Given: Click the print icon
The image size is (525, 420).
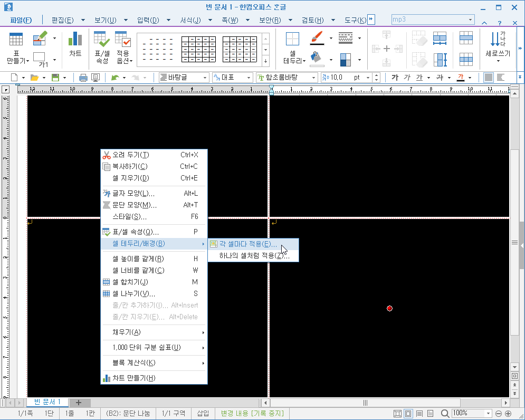Looking at the screenshot, I should (83, 78).
